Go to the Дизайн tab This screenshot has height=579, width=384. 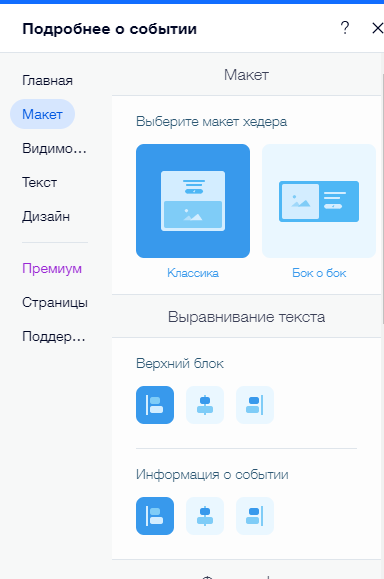(46, 216)
